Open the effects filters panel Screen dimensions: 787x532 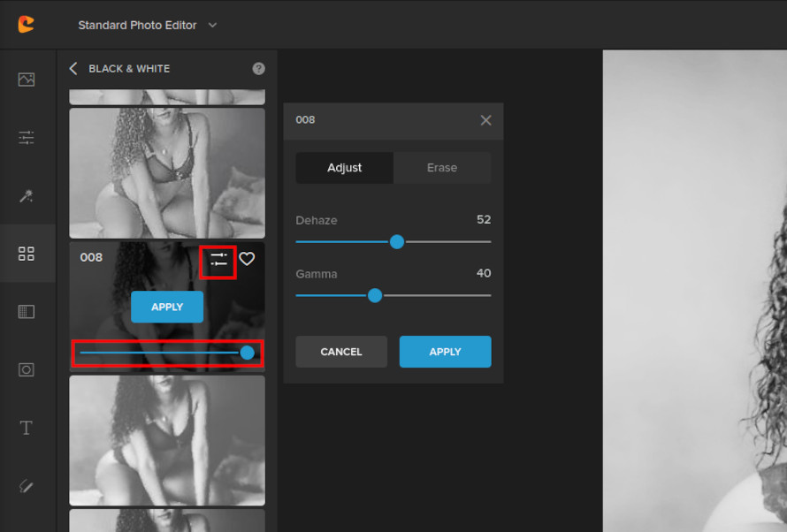pos(27,254)
